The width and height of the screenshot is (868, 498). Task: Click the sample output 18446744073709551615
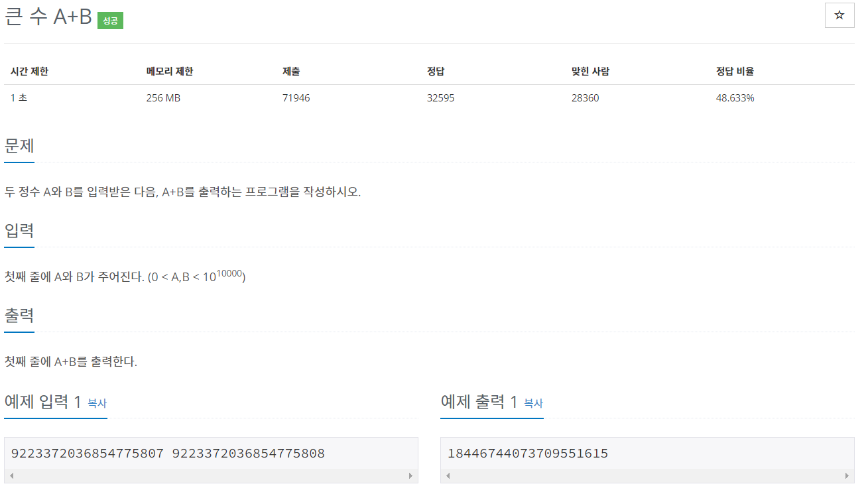tap(528, 454)
